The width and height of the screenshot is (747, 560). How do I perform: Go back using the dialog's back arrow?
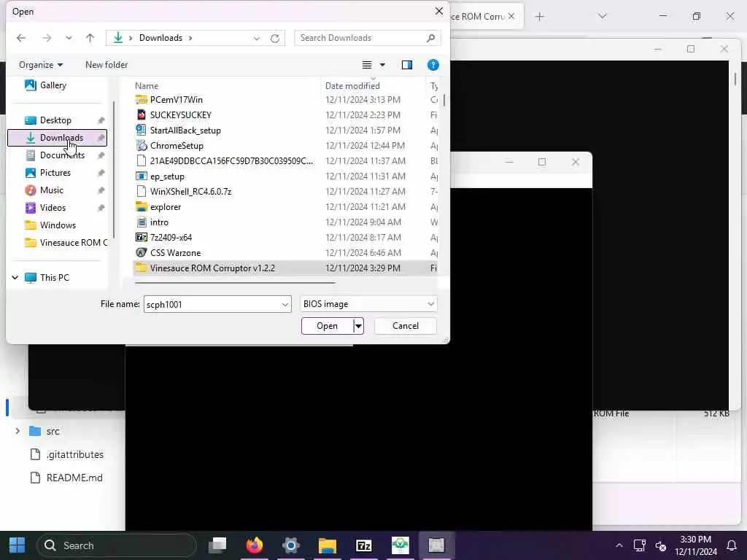[x=21, y=38]
